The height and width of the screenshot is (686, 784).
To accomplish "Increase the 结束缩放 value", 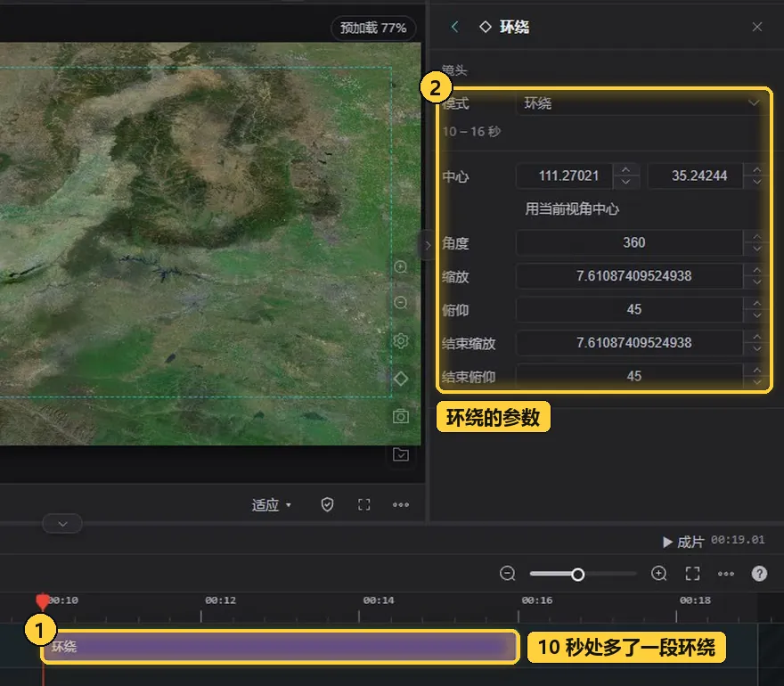I will [756, 337].
